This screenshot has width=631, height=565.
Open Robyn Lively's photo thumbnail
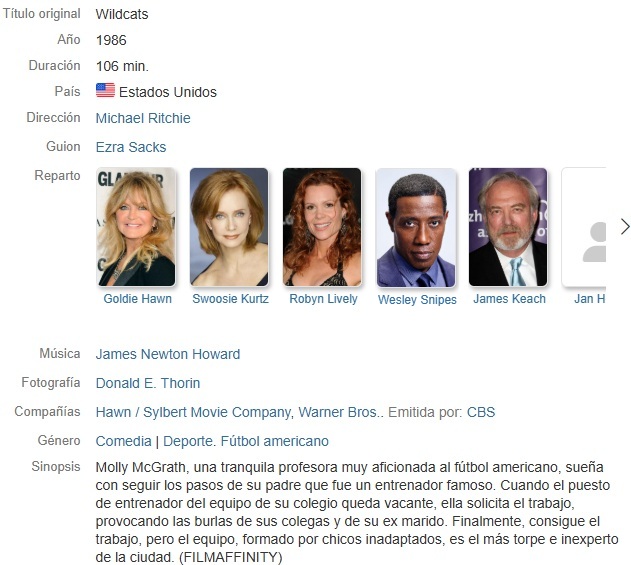(322, 227)
